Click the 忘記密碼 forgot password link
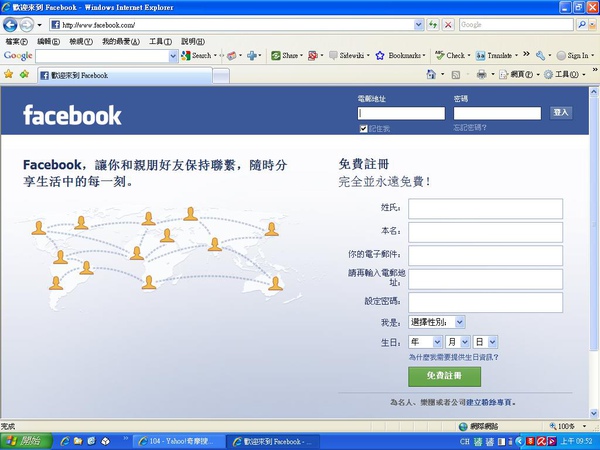This screenshot has height=450, width=600. point(470,127)
